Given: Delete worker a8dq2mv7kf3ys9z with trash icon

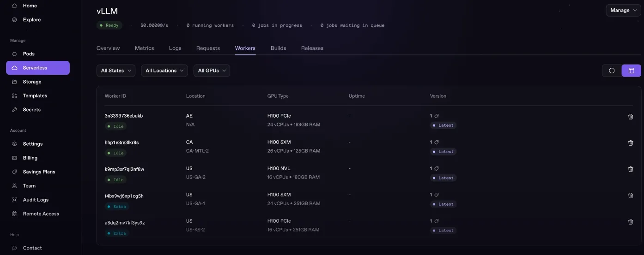Looking at the screenshot, I should click(631, 222).
